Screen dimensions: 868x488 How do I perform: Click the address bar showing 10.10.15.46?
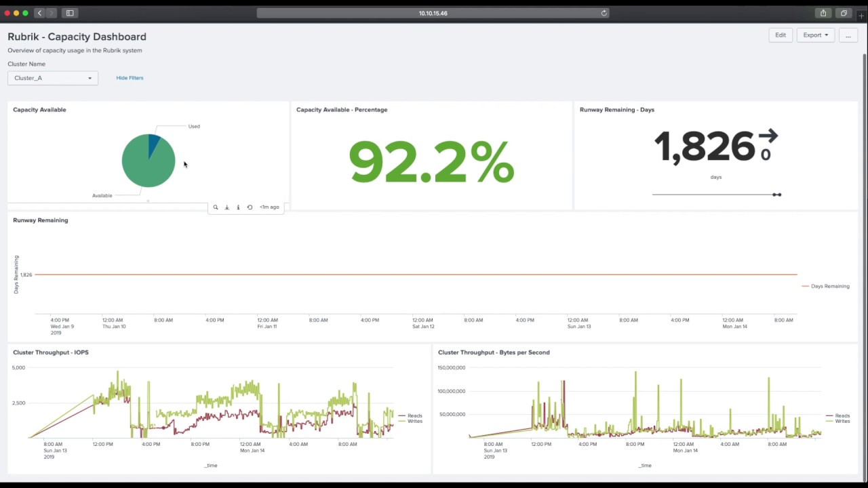click(x=433, y=13)
